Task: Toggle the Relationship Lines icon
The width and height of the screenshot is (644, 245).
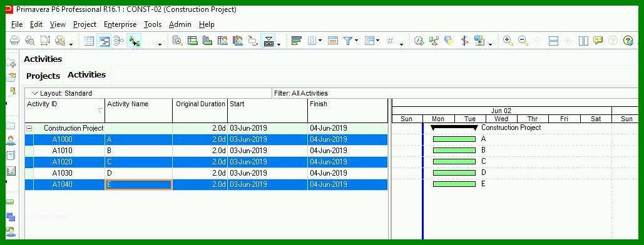Action: click(x=134, y=41)
